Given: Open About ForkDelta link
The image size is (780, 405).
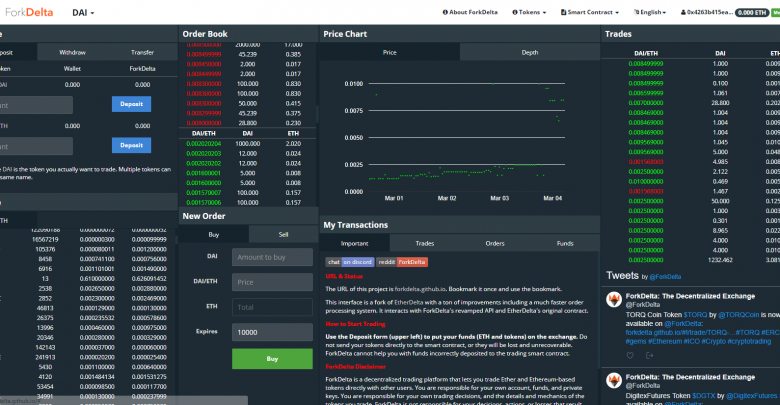Looking at the screenshot, I should (470, 12).
